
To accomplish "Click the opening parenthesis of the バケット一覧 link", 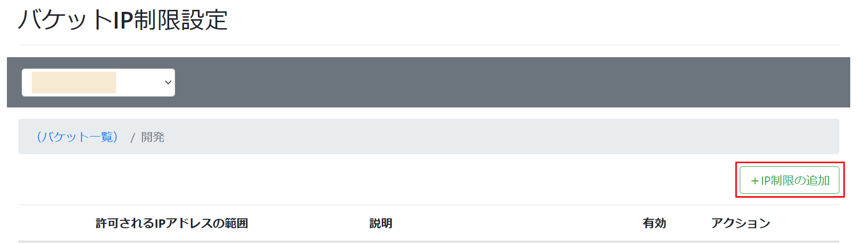I will tap(38, 137).
